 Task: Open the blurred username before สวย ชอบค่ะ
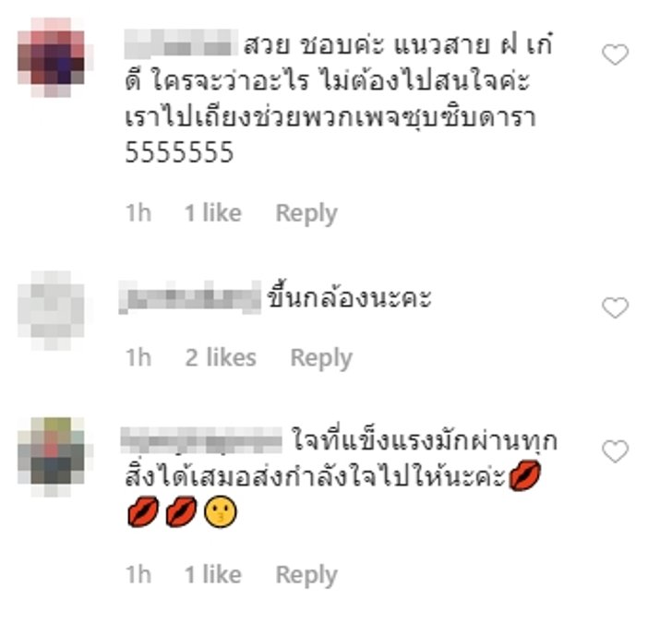click(x=181, y=44)
